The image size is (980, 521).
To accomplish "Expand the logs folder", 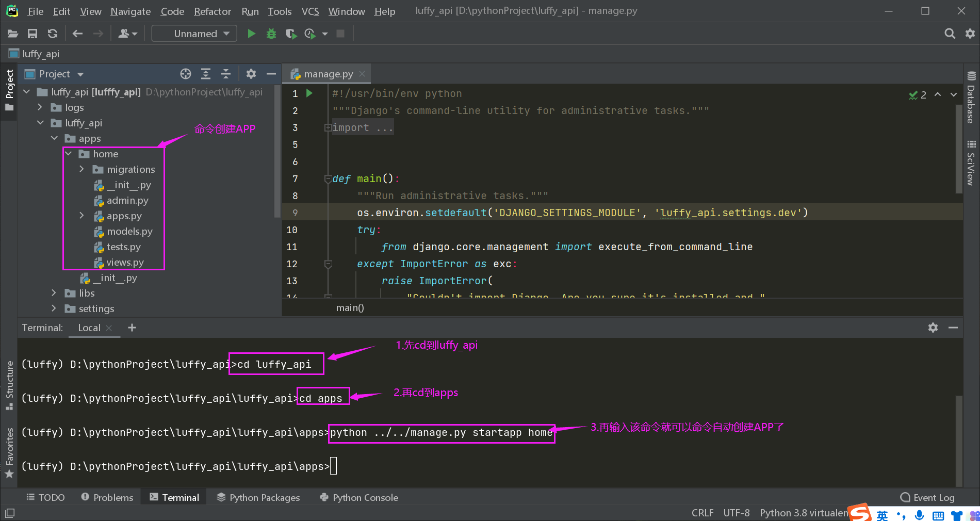I will click(x=40, y=107).
